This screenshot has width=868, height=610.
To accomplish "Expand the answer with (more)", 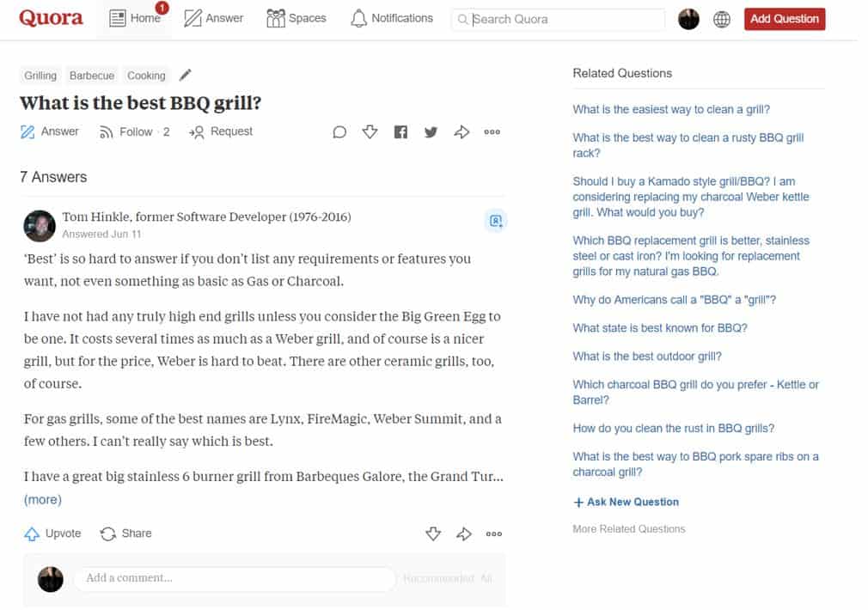I will [43, 499].
